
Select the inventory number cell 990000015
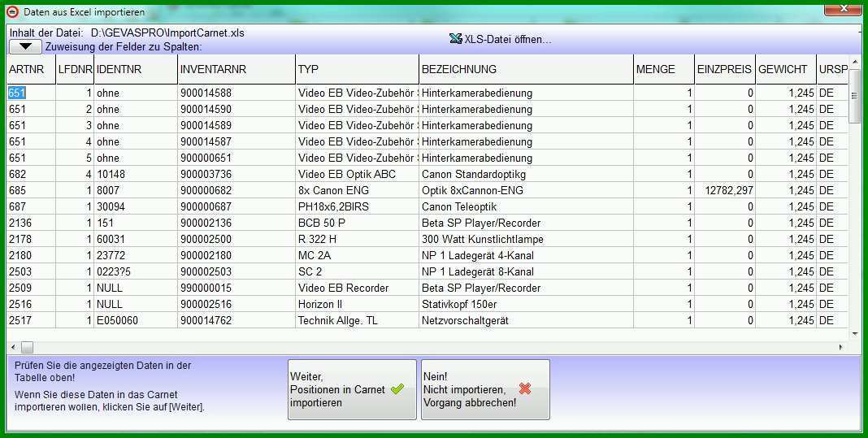[x=237, y=288]
